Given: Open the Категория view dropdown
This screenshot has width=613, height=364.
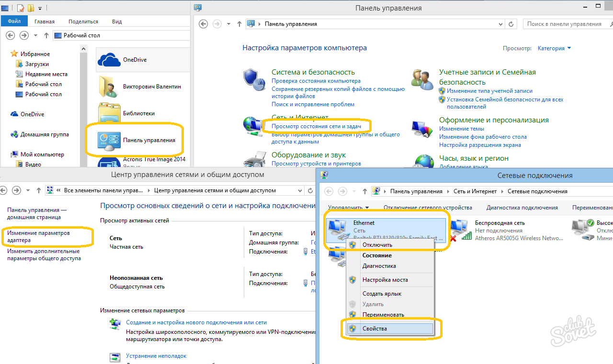Looking at the screenshot, I should pyautogui.click(x=554, y=48).
